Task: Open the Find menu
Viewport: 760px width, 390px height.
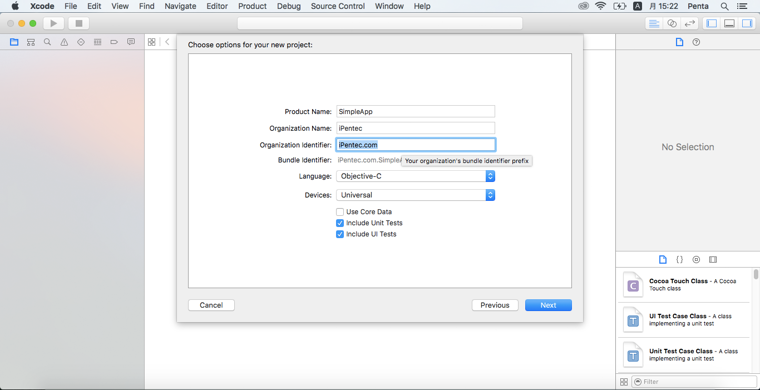Action: pyautogui.click(x=146, y=6)
